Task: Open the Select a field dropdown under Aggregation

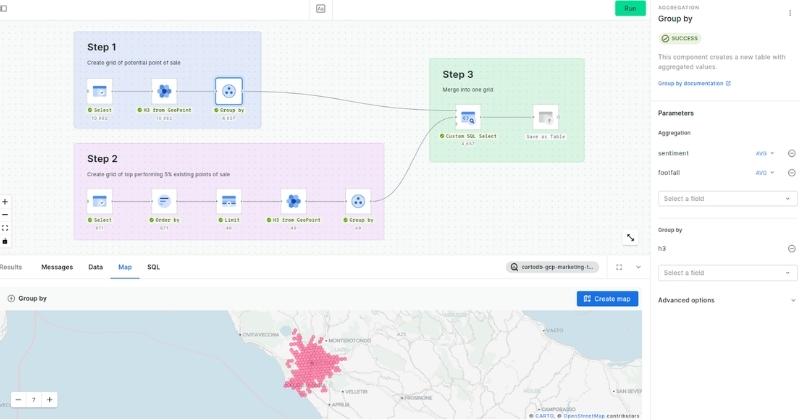Action: (x=727, y=198)
